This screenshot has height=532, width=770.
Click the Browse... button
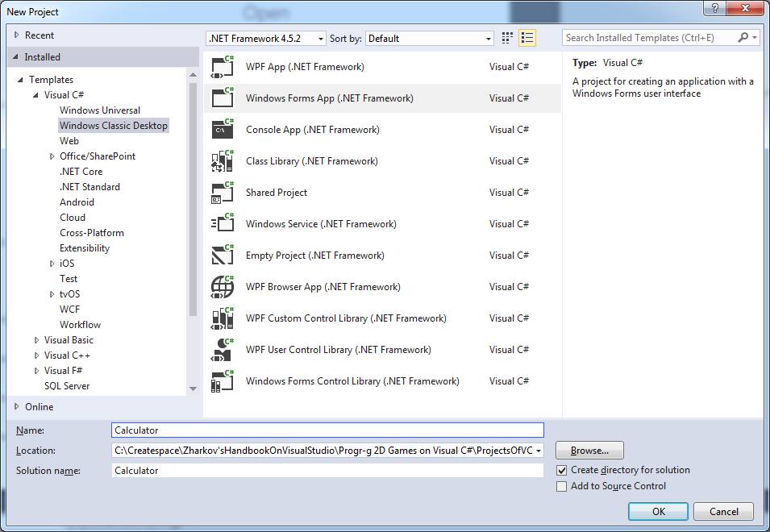point(589,451)
